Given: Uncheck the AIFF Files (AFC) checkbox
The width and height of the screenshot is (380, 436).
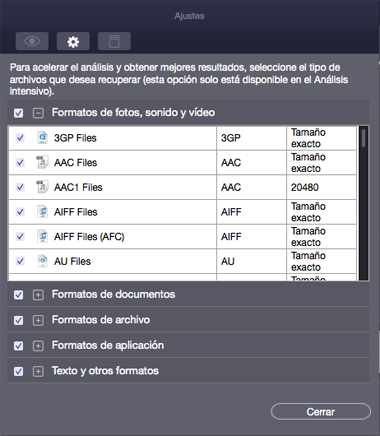Looking at the screenshot, I should click(20, 236).
